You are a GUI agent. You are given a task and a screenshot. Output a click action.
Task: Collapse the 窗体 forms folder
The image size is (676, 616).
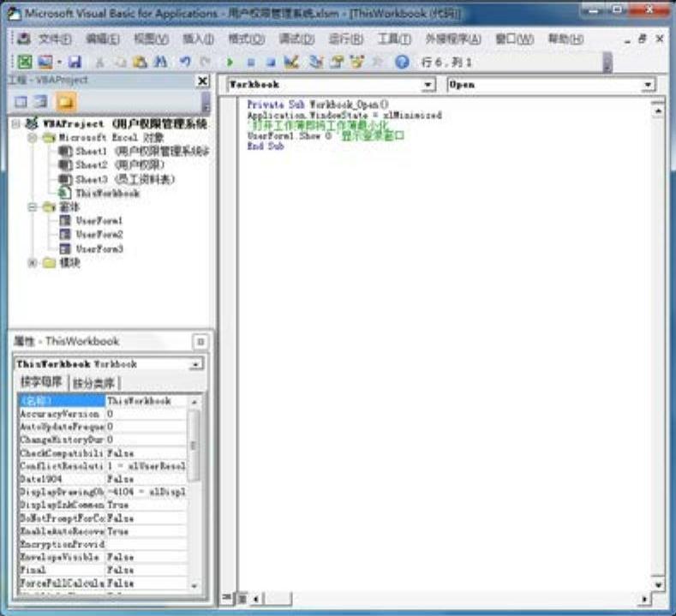[x=33, y=207]
